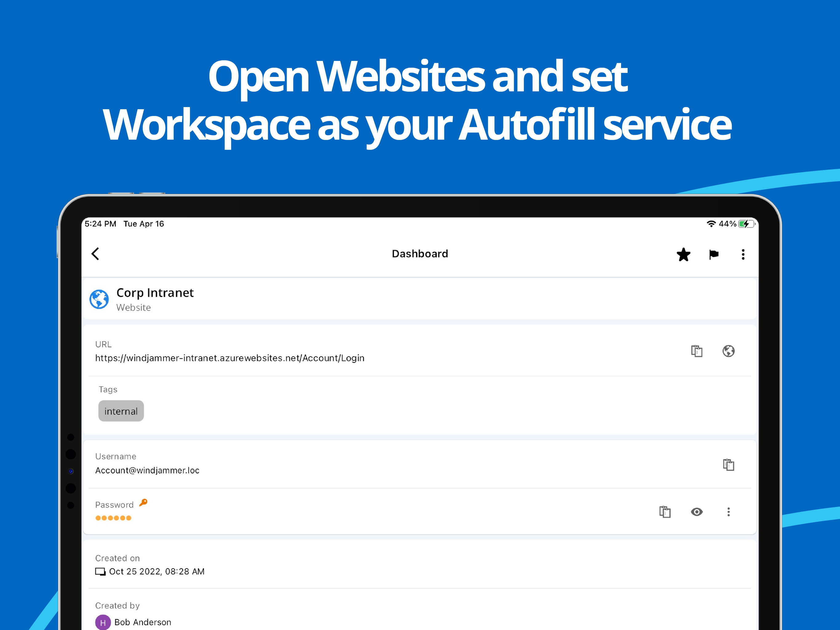Open the password field more options menu

tap(728, 512)
